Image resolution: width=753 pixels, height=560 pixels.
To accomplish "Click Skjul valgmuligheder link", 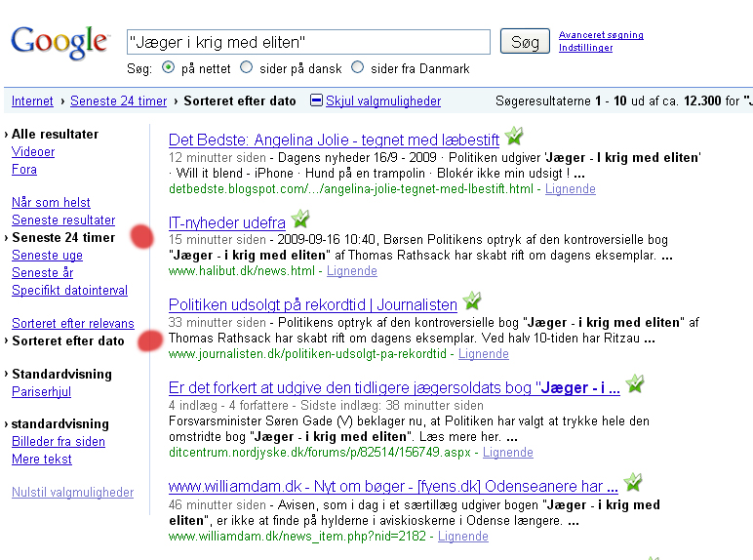I will pos(383,100).
